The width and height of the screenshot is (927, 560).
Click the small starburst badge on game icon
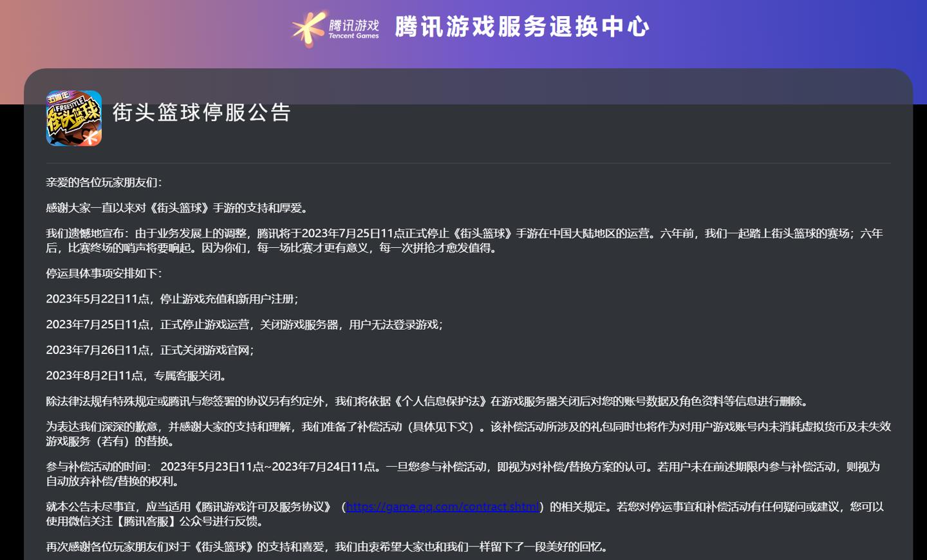pos(92,137)
